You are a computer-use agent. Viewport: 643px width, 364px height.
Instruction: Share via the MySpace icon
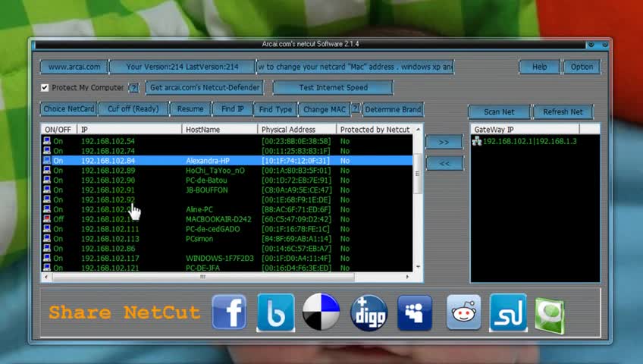415,312
